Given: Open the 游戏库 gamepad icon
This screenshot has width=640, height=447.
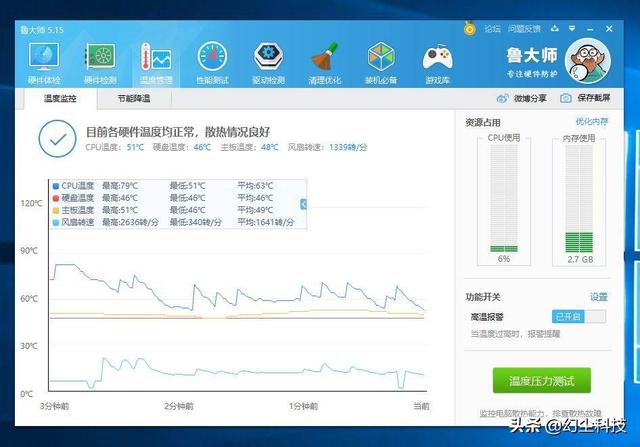Looking at the screenshot, I should click(x=437, y=63).
